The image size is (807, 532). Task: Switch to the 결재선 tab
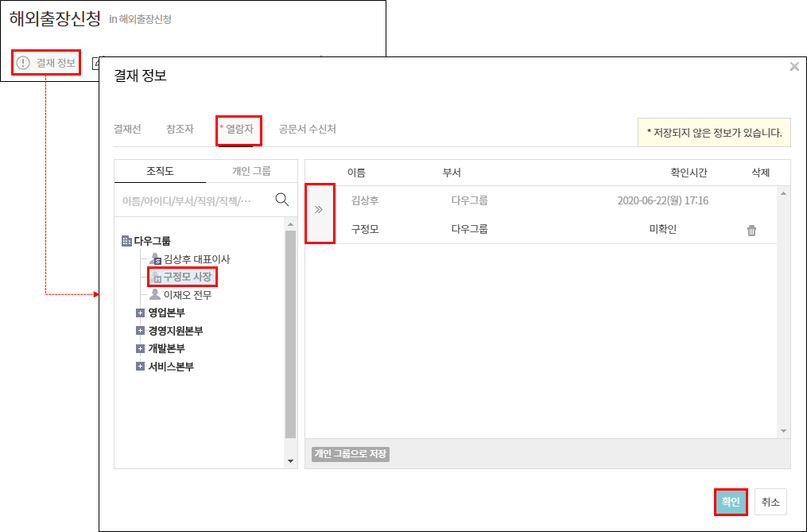click(127, 129)
